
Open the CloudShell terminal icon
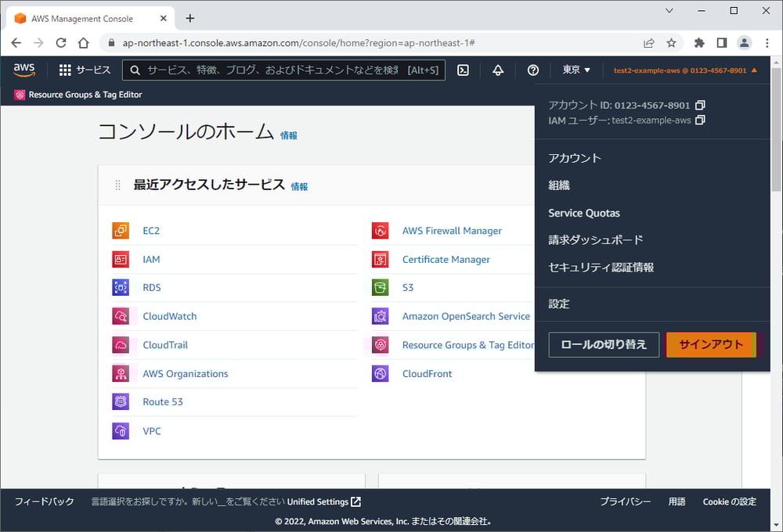click(464, 70)
